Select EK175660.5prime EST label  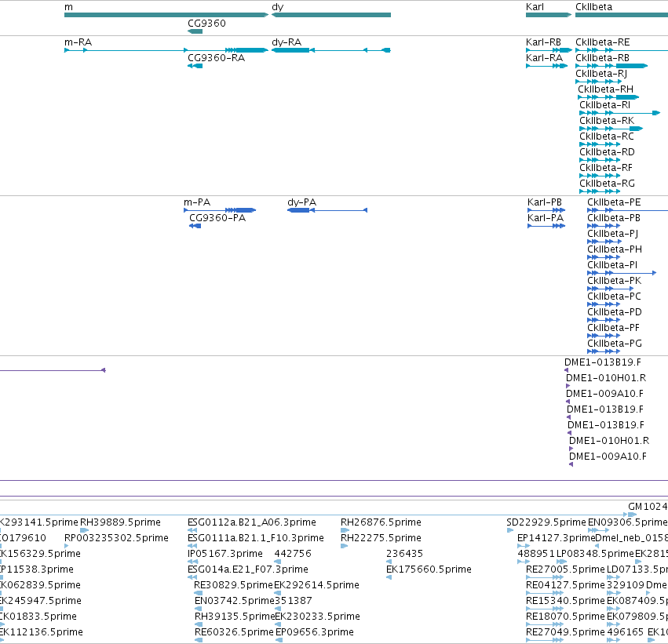(429, 569)
